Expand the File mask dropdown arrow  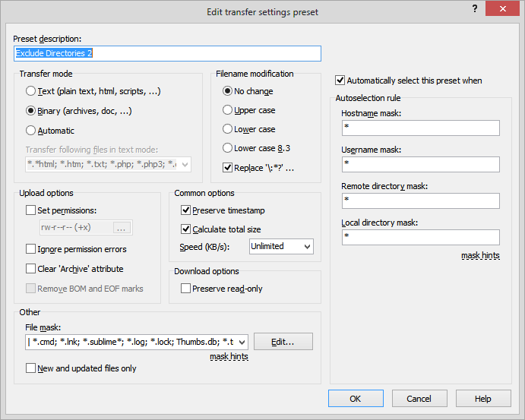(x=242, y=342)
